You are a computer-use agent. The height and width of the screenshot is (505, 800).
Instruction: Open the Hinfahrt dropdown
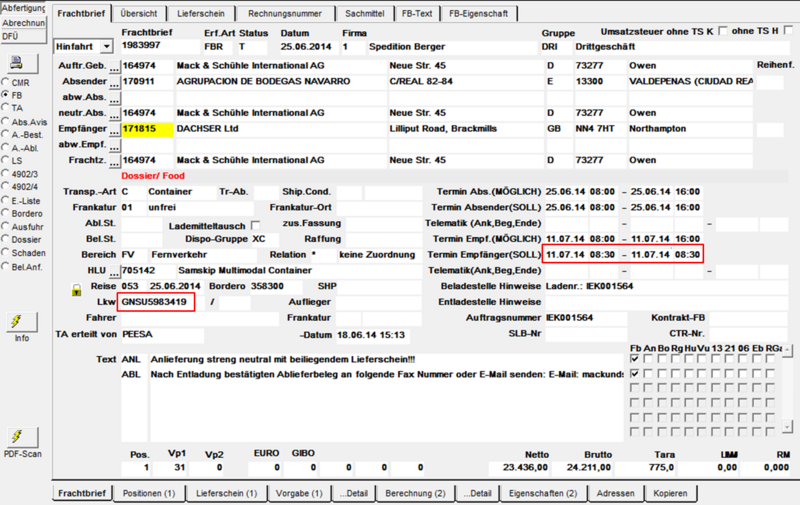click(x=107, y=46)
